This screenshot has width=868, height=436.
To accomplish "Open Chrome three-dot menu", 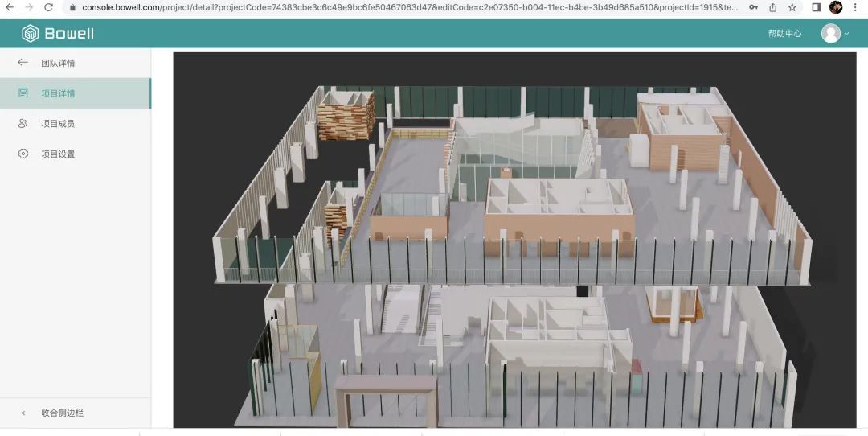I will [856, 7].
